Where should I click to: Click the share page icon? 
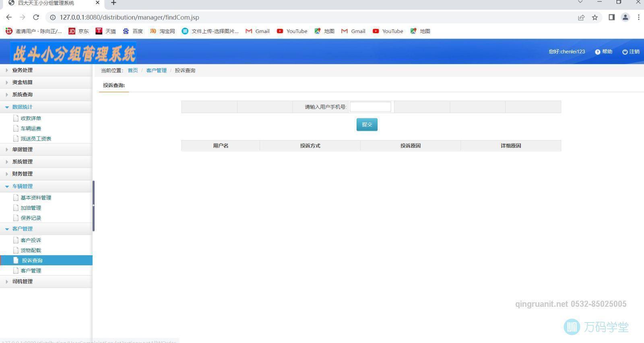click(581, 17)
